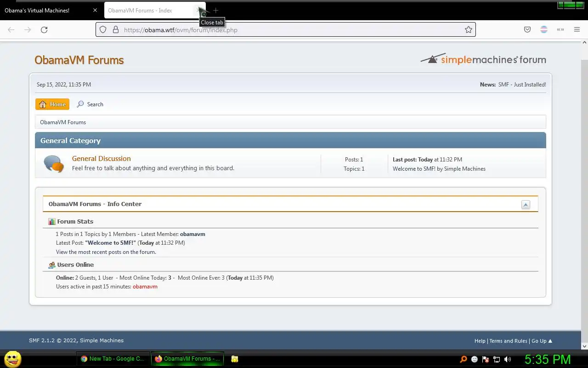This screenshot has height=368, width=588.
Task: Open the ObamaVM Forums header title link
Action: click(x=79, y=60)
